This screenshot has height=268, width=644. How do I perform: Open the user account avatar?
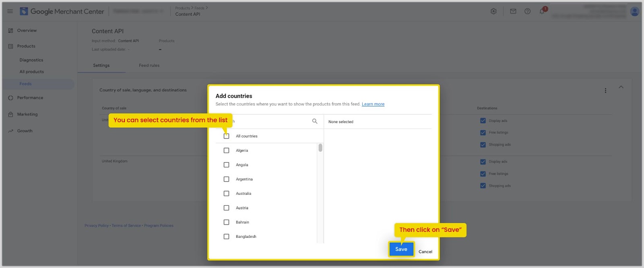coord(635,11)
